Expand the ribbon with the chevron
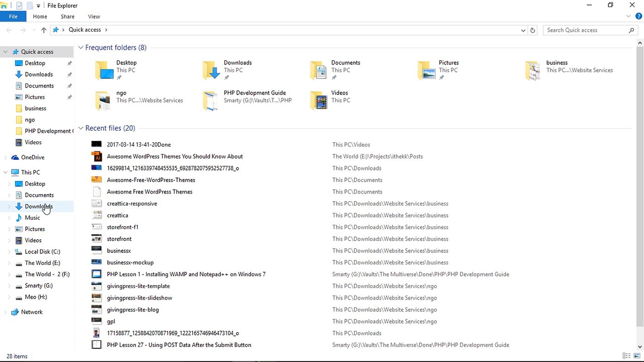644x362 pixels. (629, 16)
